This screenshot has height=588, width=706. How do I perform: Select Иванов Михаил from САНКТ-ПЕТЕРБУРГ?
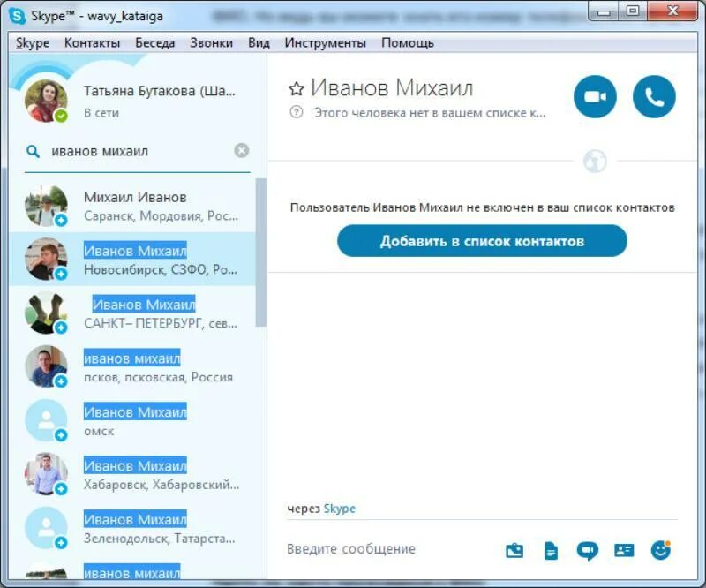[x=132, y=313]
